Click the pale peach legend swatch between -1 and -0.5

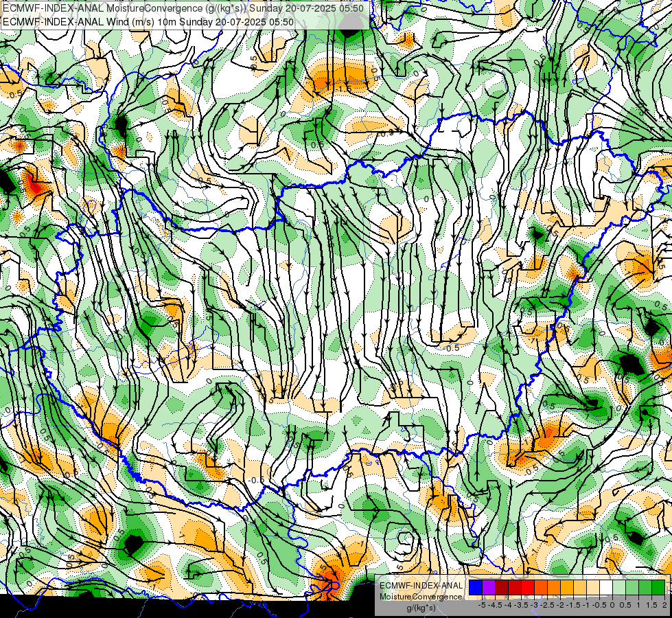click(592, 587)
